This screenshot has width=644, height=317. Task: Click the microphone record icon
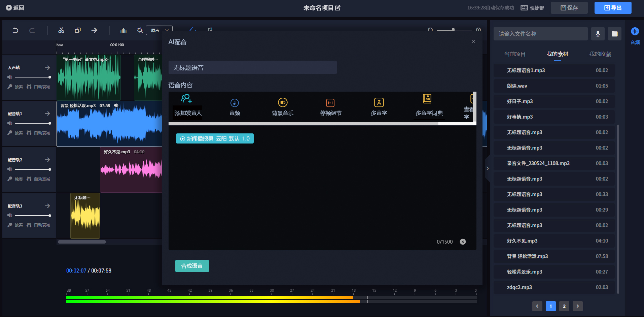(598, 34)
